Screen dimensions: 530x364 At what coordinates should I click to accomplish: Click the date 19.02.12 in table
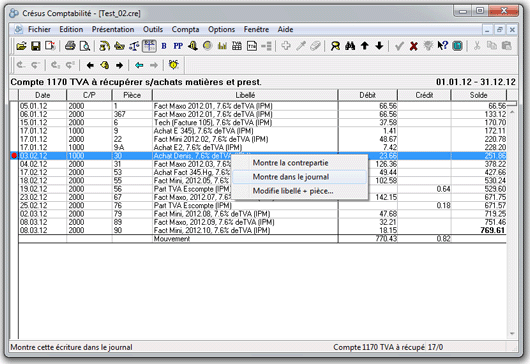click(x=33, y=189)
